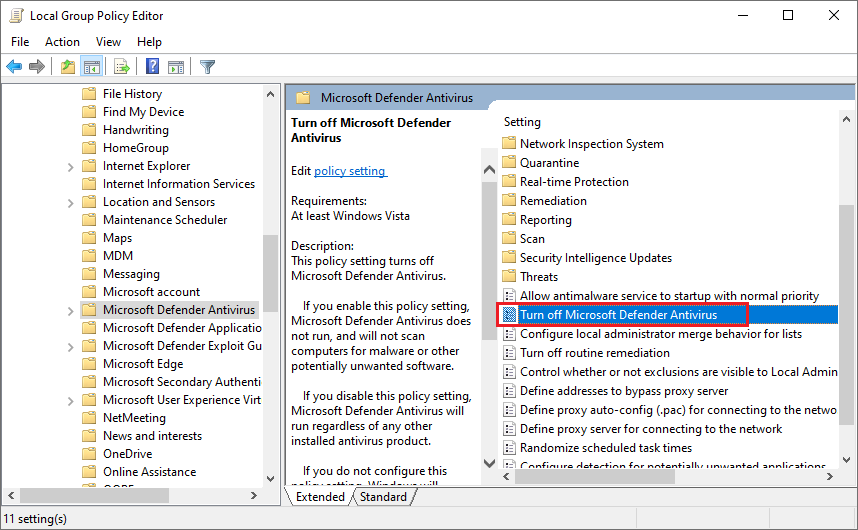Select the MDM tree item

coord(118,256)
